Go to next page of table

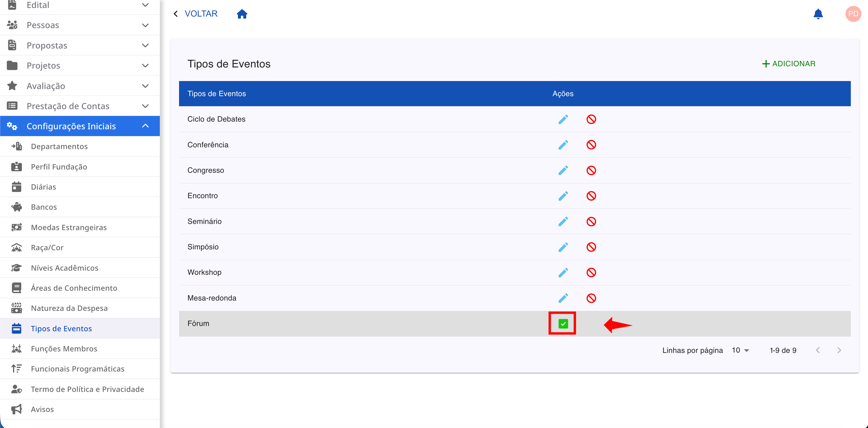(x=839, y=350)
